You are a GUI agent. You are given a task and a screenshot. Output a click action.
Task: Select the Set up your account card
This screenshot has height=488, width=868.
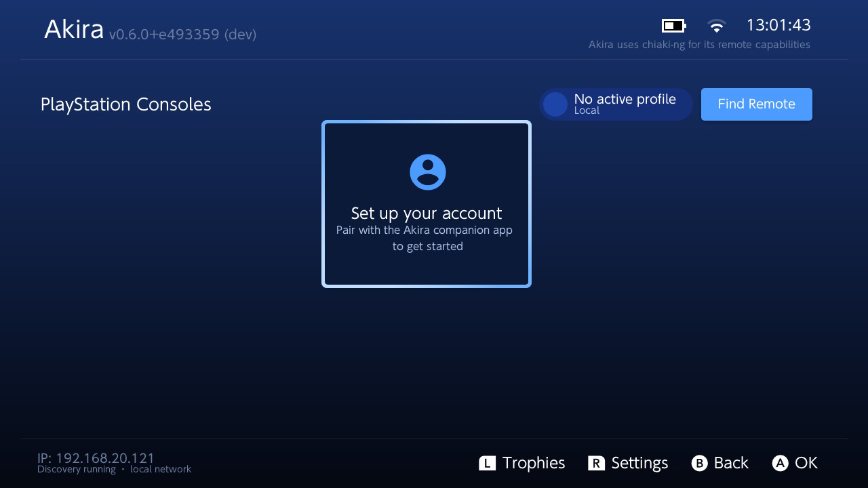click(427, 204)
